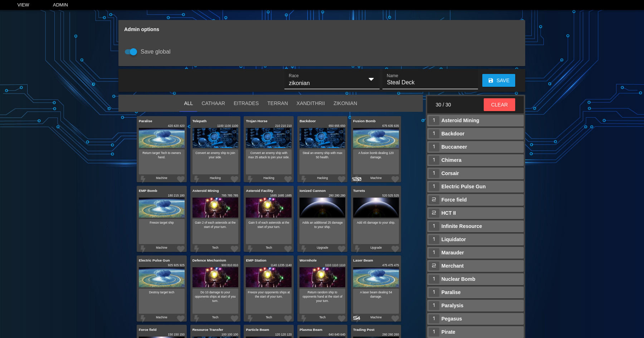Image resolution: width=644 pixels, height=338 pixels.
Task: Click the SAVE button
Action: pos(498,80)
